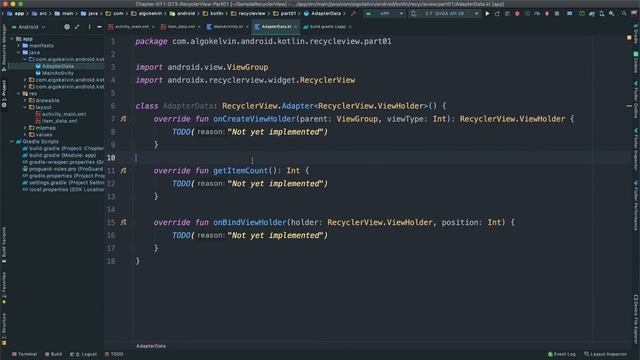Screen dimensions: 640x360
Task: Hide the Project panel with the minus icon
Action: [99, 27]
